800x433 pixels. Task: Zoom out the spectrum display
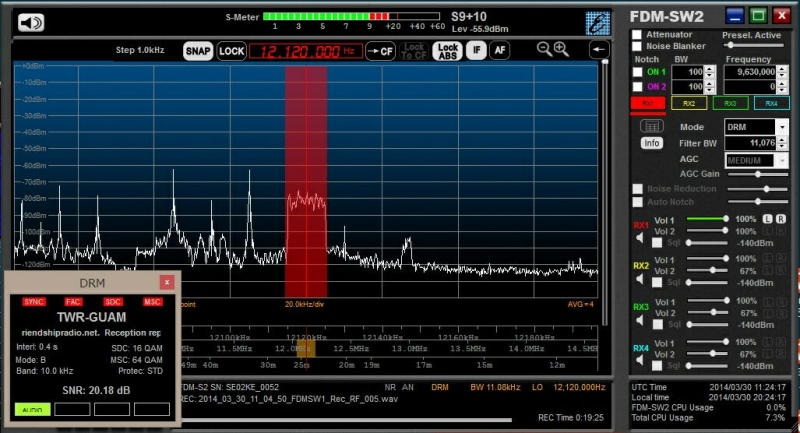pos(544,49)
